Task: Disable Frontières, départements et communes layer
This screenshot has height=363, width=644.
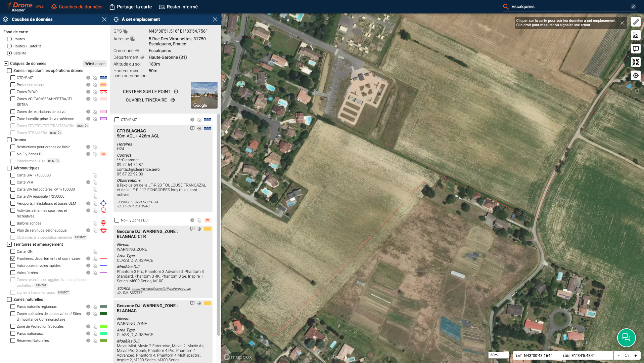Action: (13, 258)
